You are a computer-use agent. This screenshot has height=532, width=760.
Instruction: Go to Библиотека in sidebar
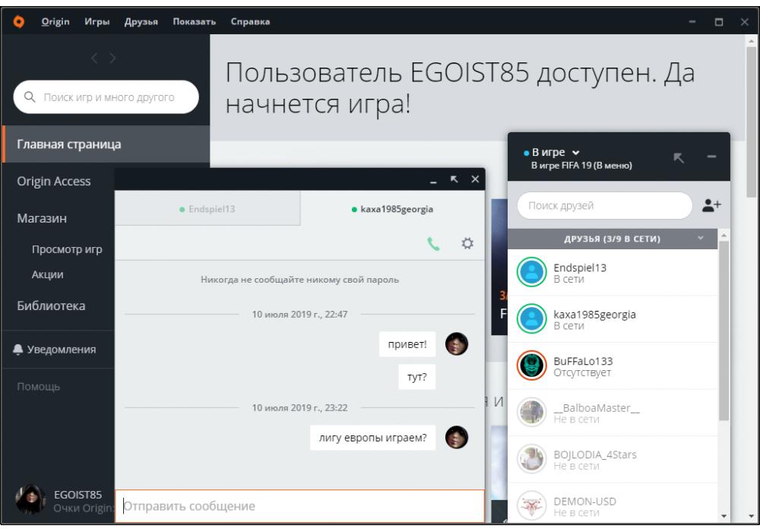(x=51, y=306)
